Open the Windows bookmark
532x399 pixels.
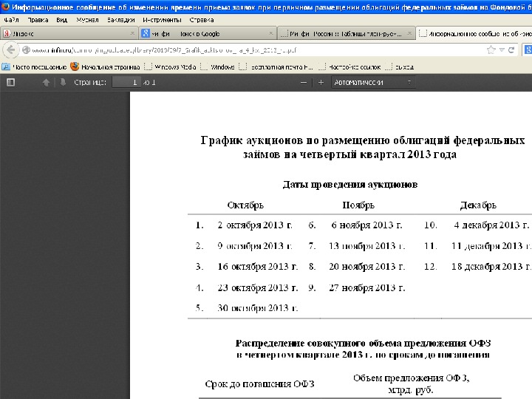(218, 66)
